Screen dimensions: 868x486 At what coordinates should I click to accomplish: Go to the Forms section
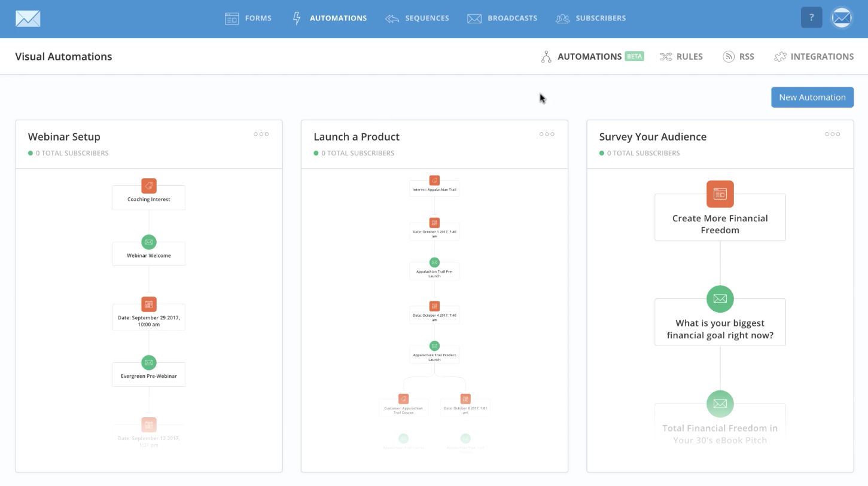click(248, 19)
